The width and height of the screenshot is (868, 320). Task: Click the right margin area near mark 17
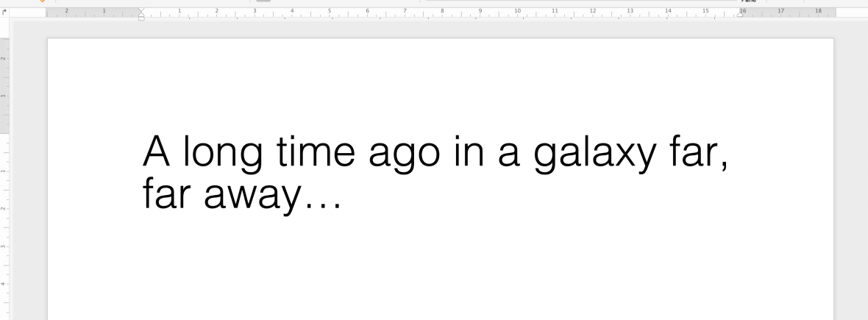pos(780,12)
